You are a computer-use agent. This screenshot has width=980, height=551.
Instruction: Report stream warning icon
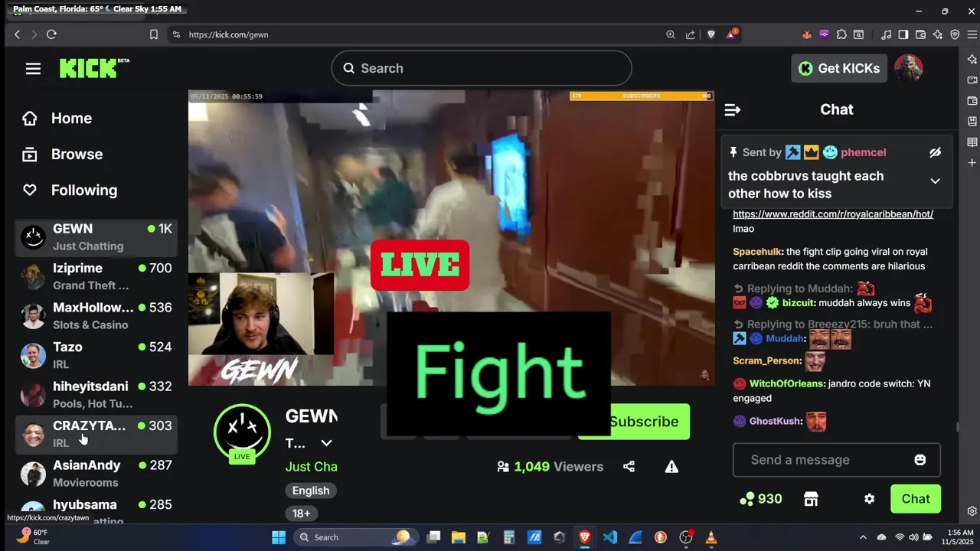[x=671, y=467]
